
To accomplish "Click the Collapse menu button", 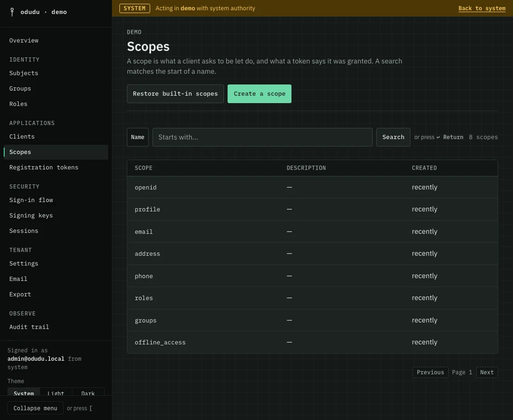I will (35, 408).
